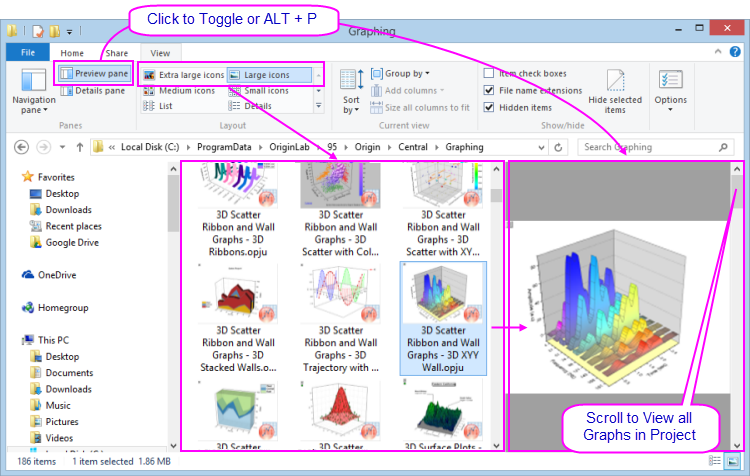750x476 pixels.
Task: Open the Options button in ribbon
Action: (x=670, y=88)
